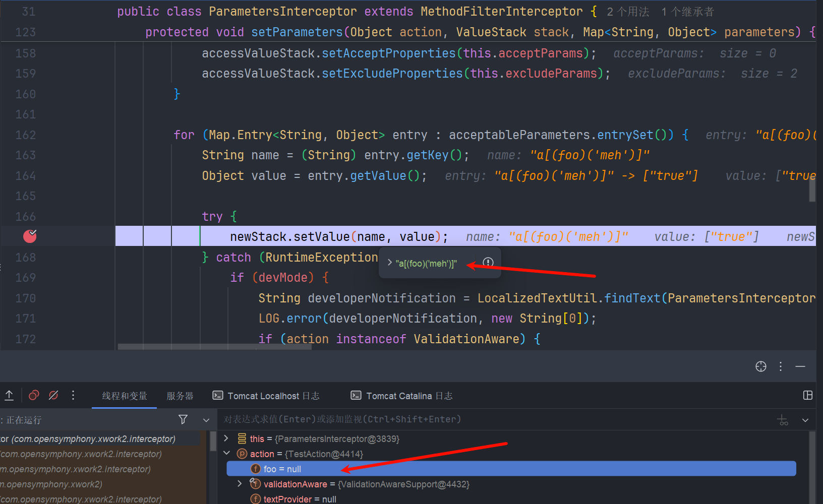Click entrySet on line 162
The width and height of the screenshot is (823, 504).
click(625, 135)
